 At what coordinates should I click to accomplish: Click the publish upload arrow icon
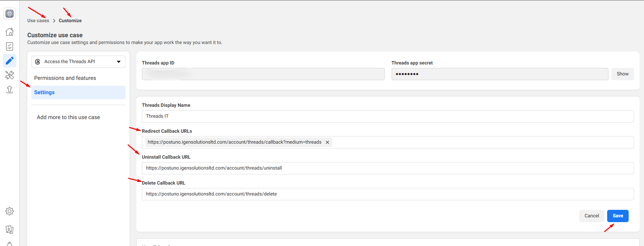click(x=10, y=89)
